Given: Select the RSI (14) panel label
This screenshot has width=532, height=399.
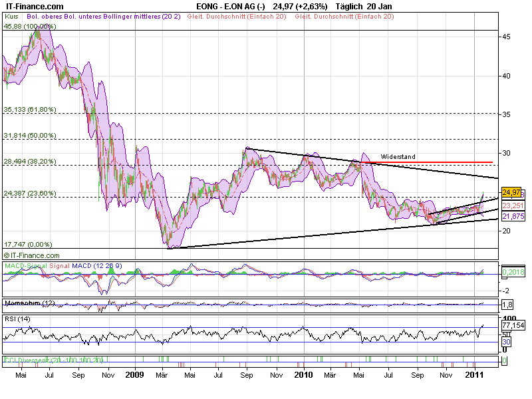Looking at the screenshot, I should point(17,319).
